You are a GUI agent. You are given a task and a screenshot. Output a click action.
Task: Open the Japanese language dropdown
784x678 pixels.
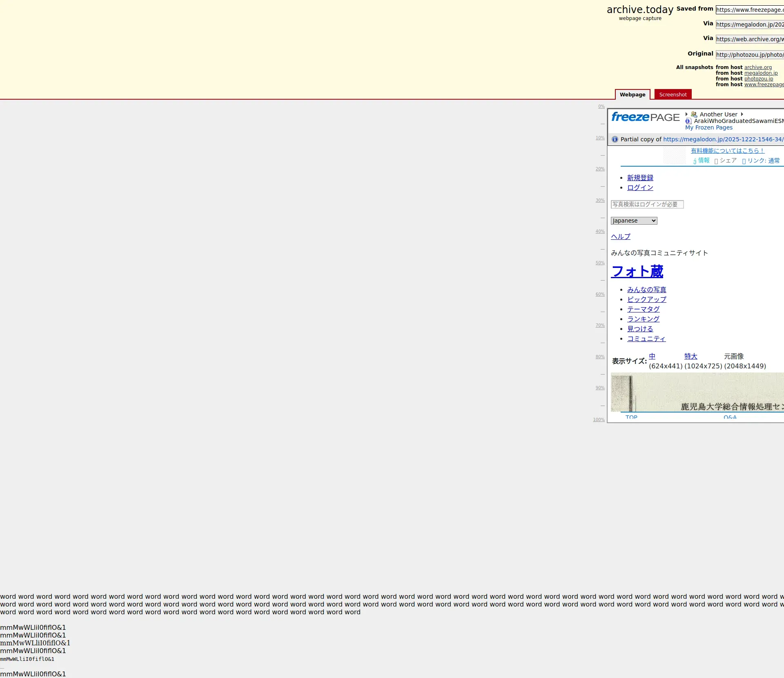point(634,221)
